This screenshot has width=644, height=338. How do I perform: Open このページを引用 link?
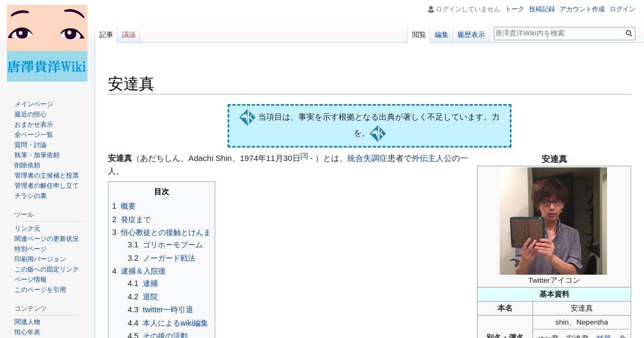pos(40,290)
